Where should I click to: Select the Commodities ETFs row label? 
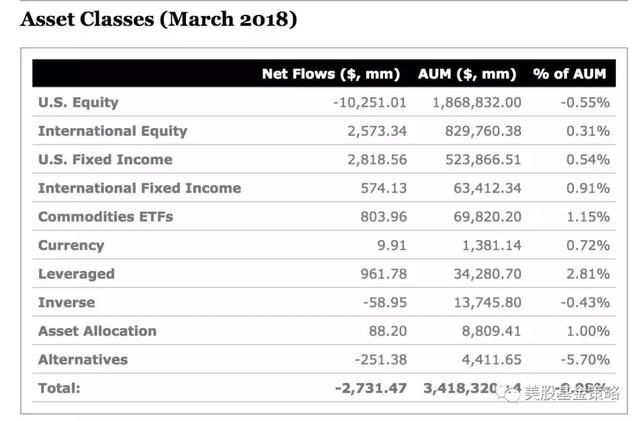[x=105, y=216]
